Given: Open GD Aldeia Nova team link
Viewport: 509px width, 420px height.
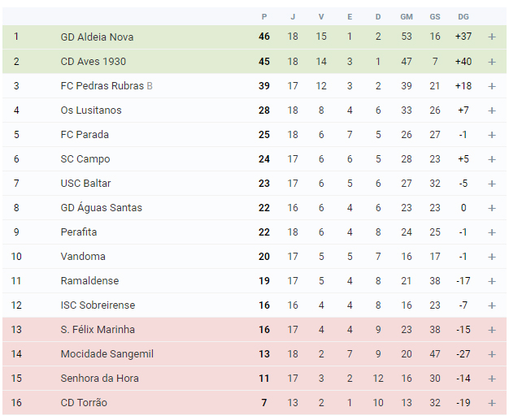Looking at the screenshot, I should pos(97,37).
